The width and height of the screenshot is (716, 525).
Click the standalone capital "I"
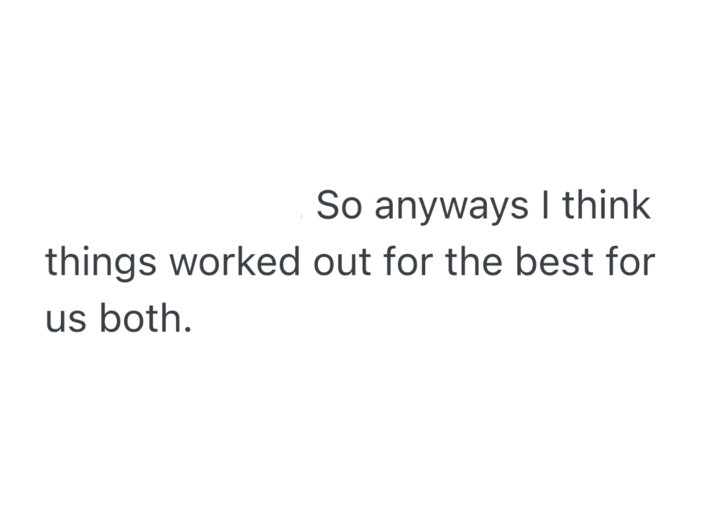coord(547,206)
